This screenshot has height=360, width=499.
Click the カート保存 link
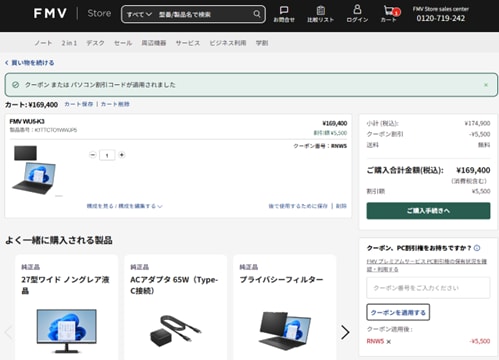click(79, 104)
